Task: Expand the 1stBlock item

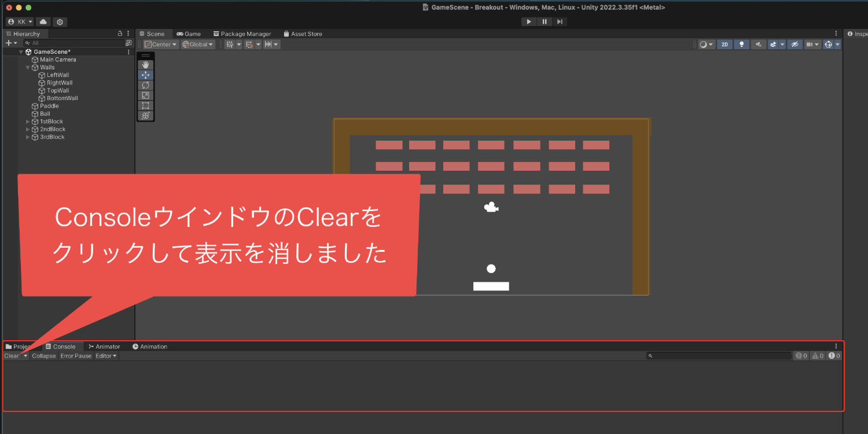Action: click(x=28, y=122)
